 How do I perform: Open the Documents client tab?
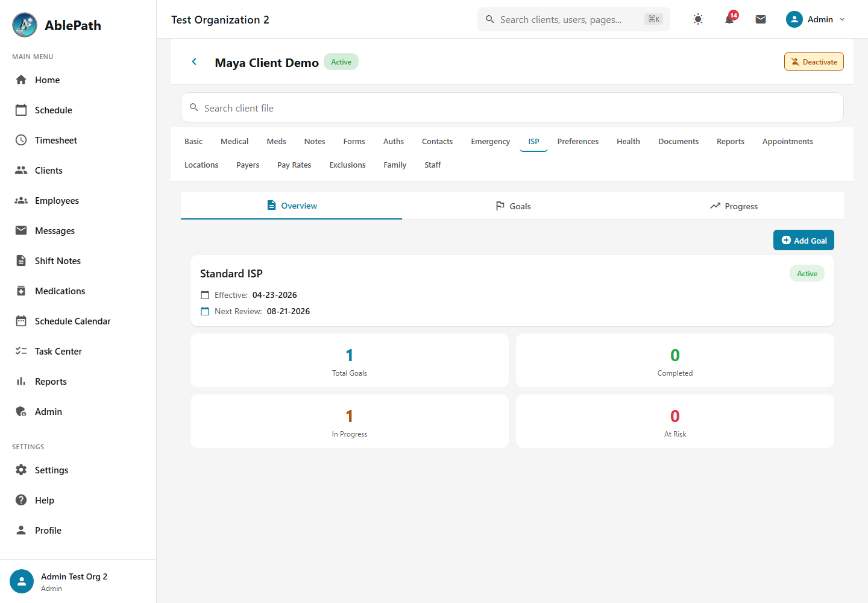678,141
